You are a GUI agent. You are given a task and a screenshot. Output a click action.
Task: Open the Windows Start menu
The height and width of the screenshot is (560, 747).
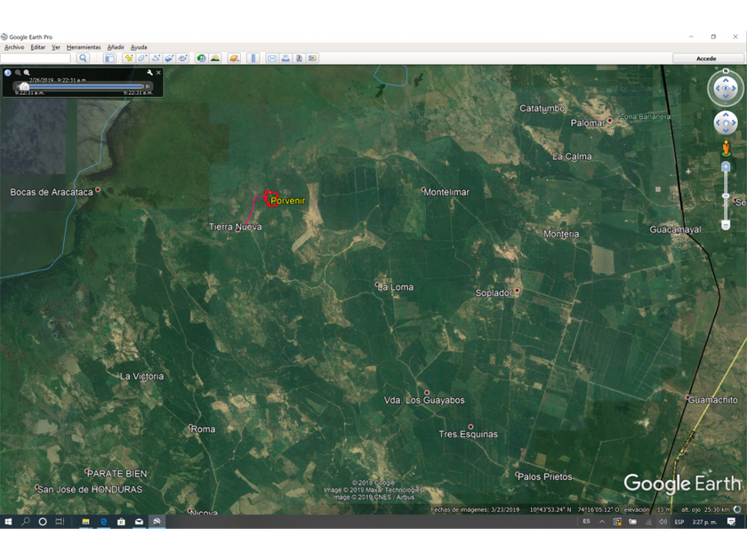pyautogui.click(x=8, y=522)
